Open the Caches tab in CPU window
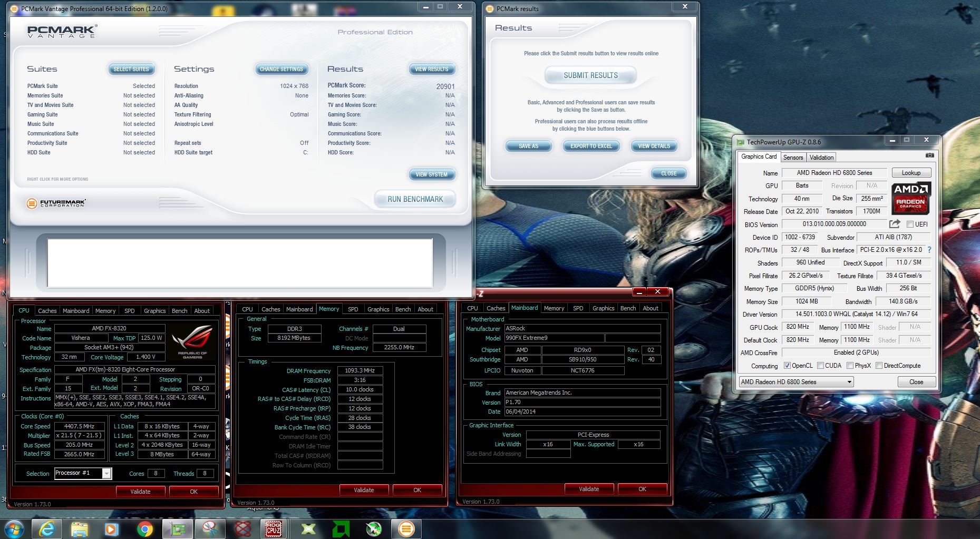This screenshot has height=539, width=980. click(47, 311)
